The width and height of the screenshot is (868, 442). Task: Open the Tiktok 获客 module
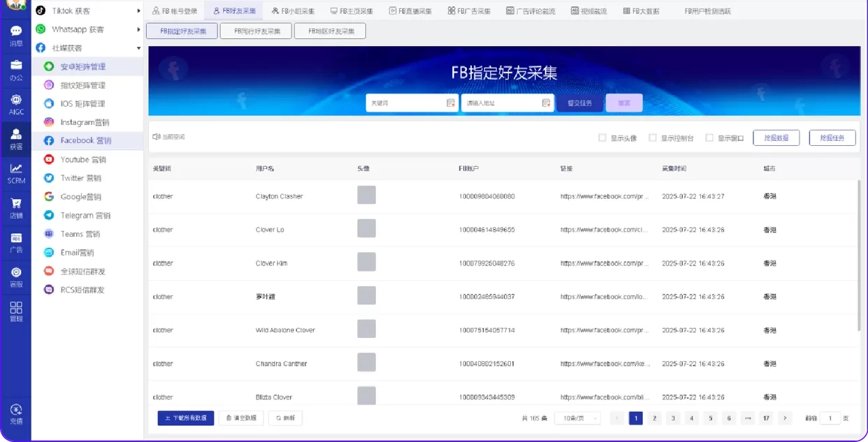(x=73, y=10)
